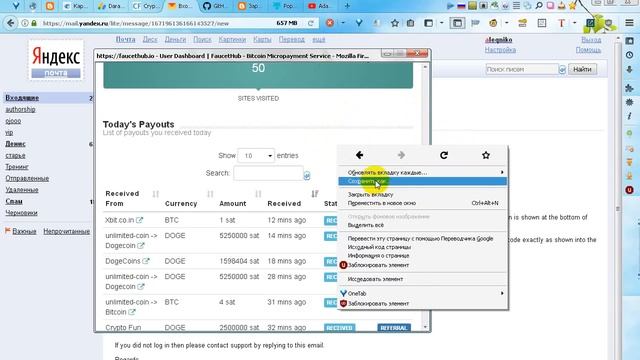Open the "Черновики" mail folder

pyautogui.click(x=21, y=213)
